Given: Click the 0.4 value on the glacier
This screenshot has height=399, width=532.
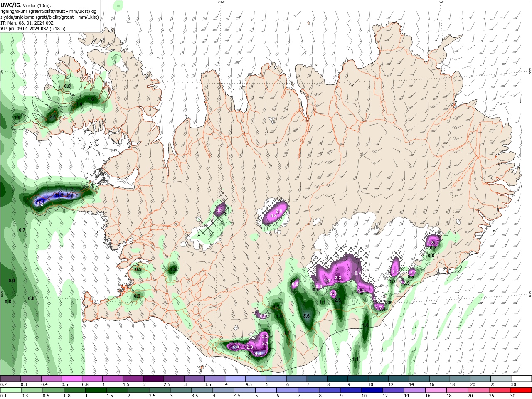Looking at the screenshot, I should pos(358,273).
